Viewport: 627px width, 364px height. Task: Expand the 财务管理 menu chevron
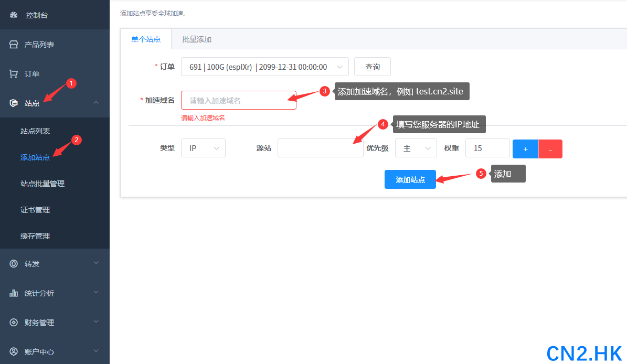pos(96,322)
